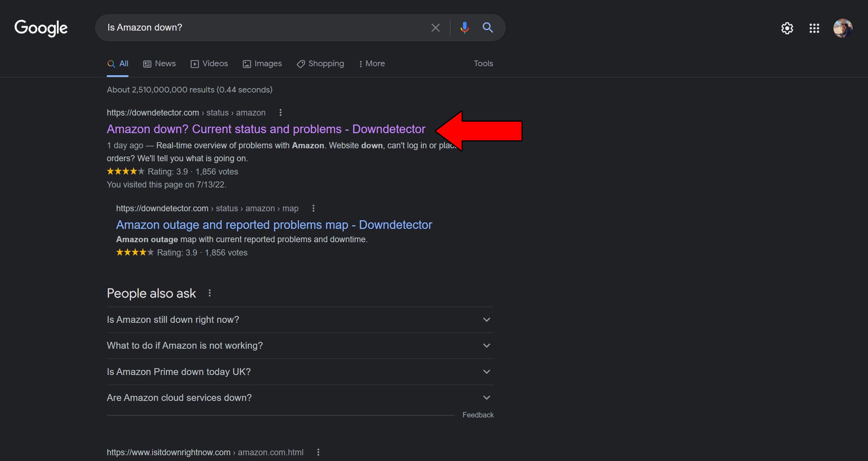Open options menu for downdetector status amazon result

280,112
